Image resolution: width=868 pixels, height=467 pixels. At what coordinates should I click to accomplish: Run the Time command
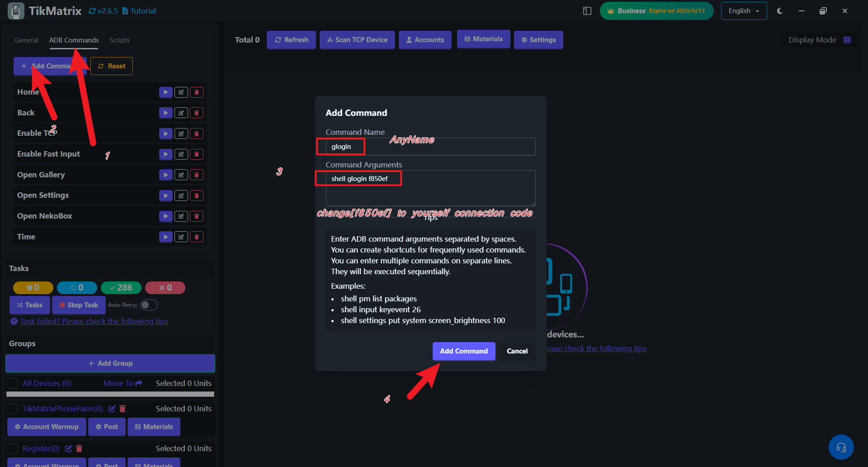coord(166,237)
